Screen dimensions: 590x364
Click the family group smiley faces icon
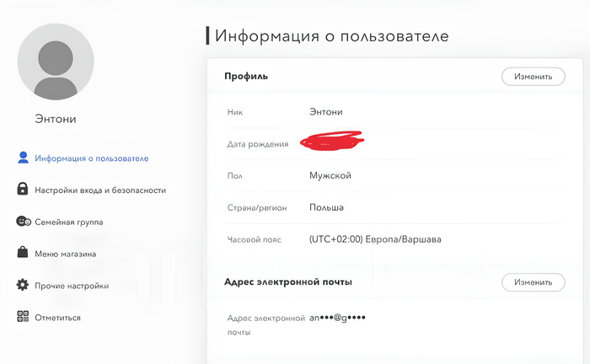(x=24, y=222)
